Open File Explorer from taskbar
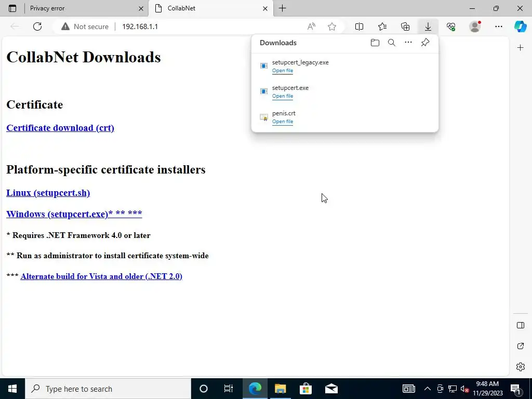This screenshot has width=532, height=399. point(280,389)
